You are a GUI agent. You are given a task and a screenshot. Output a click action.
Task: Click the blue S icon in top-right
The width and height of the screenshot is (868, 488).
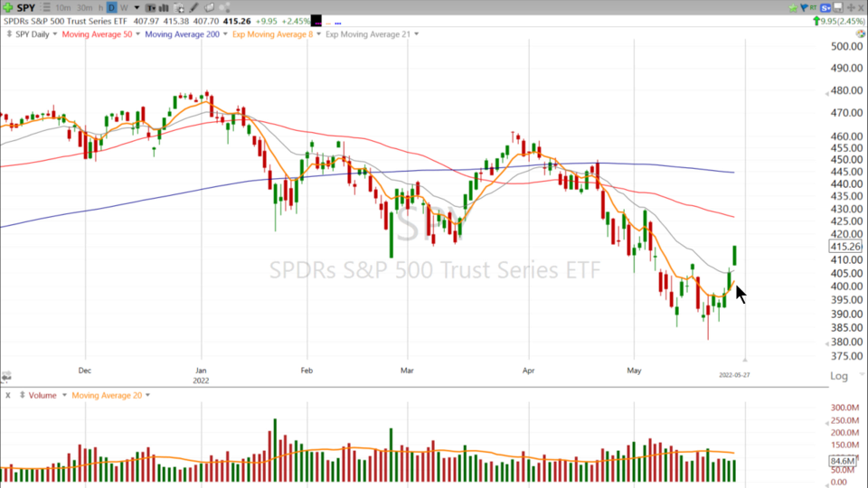pyautogui.click(x=826, y=8)
